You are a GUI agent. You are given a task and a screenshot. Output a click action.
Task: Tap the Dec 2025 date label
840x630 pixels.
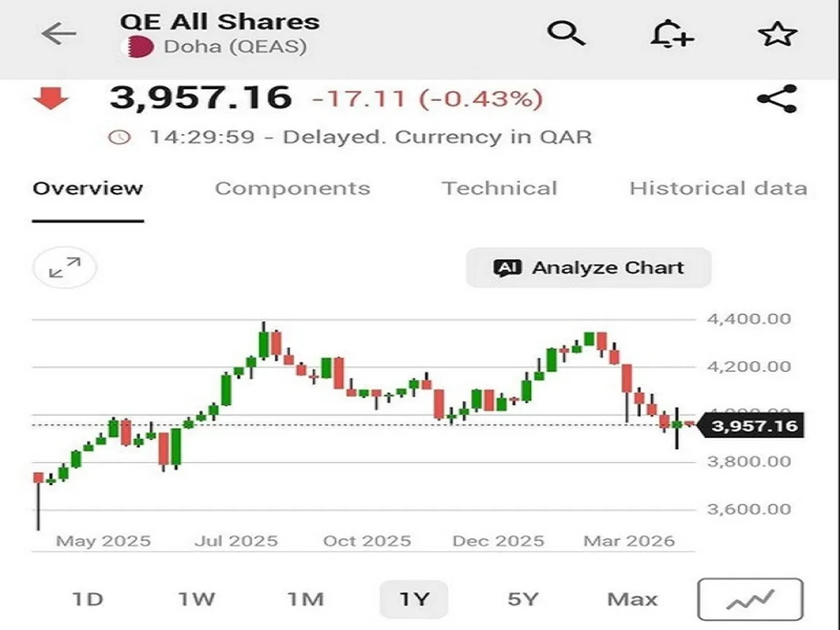[498, 541]
